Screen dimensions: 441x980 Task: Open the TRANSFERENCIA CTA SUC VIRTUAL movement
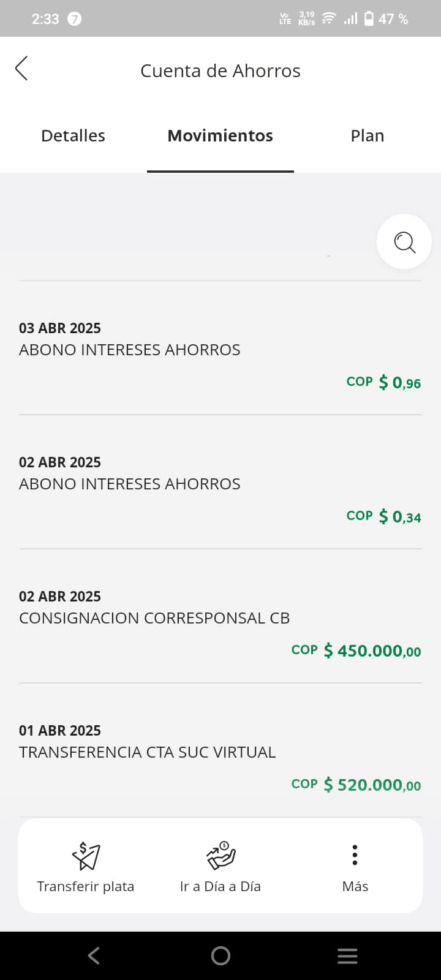[x=221, y=752]
